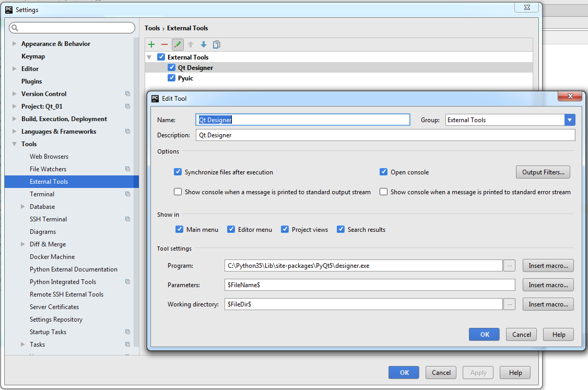This screenshot has height=390, width=588.
Task: Enable show console on standard output stream
Action: point(178,192)
